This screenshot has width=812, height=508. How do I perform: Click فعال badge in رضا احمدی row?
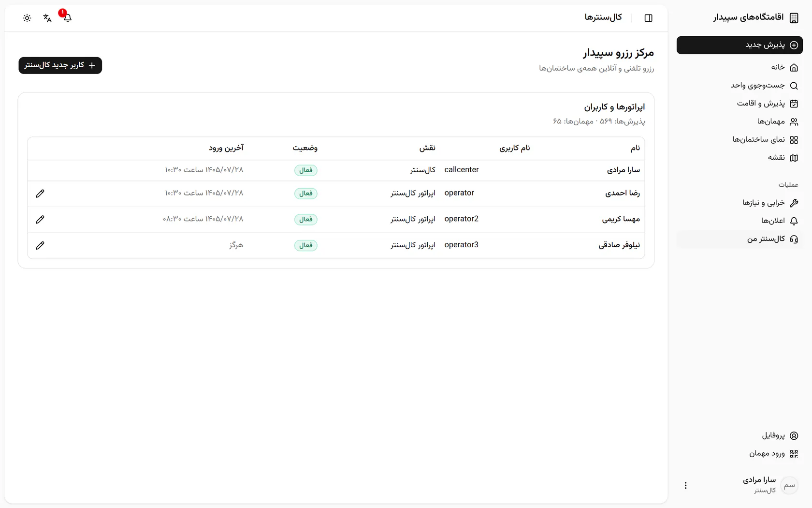[306, 194]
